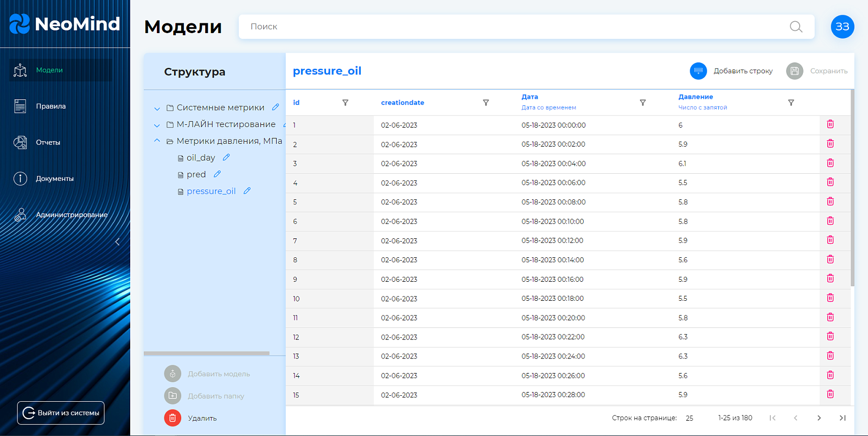Filter the id column
This screenshot has width=868, height=436.
tap(345, 103)
